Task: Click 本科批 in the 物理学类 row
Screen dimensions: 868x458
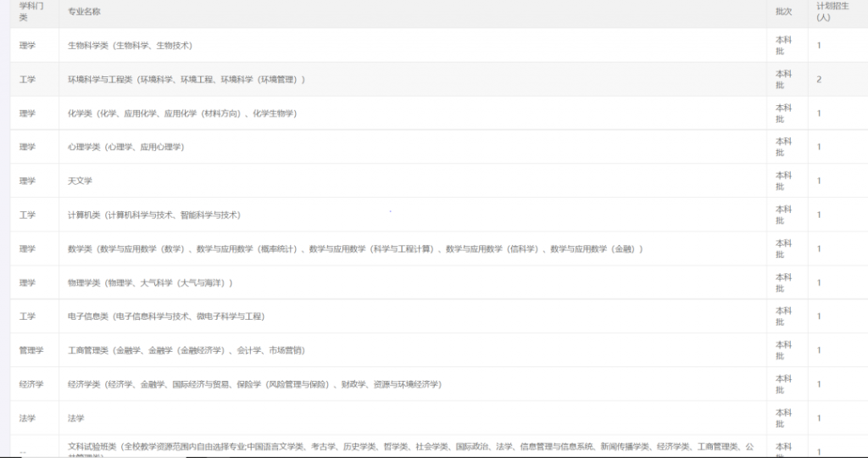Action: (783, 283)
